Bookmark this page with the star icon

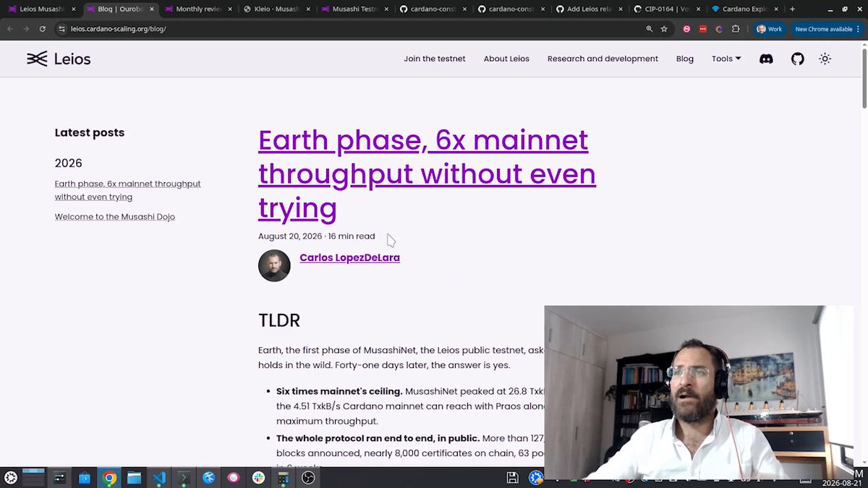pos(664,29)
